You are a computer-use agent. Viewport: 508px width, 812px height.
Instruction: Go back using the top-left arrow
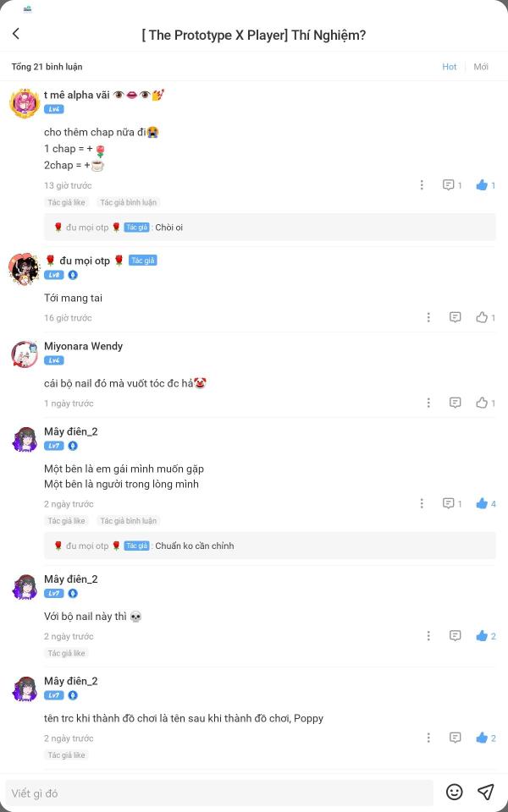[16, 34]
